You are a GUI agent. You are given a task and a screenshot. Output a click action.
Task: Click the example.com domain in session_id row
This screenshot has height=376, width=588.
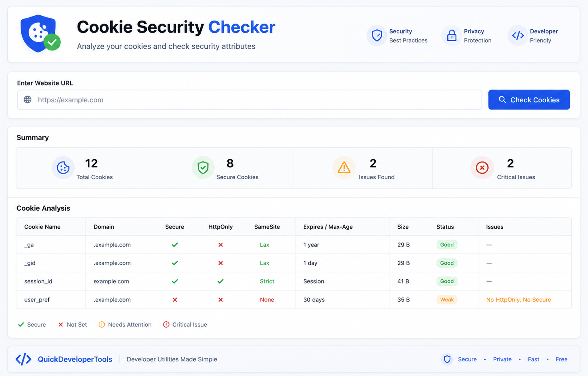111,281
